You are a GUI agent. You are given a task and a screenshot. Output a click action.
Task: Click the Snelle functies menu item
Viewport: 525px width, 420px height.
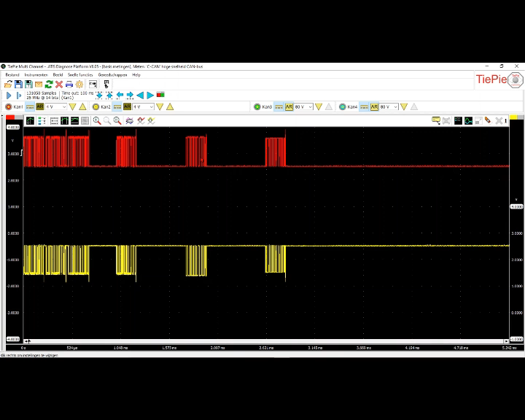[x=79, y=74]
